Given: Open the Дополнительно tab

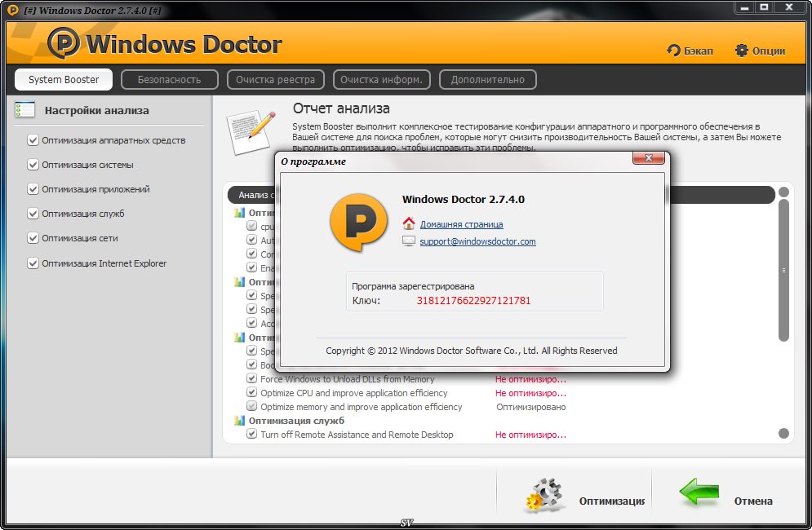Looking at the screenshot, I should point(487,80).
